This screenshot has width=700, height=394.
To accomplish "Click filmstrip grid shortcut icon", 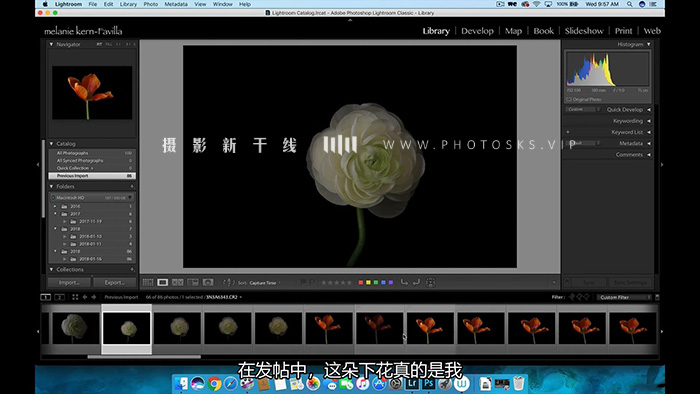I will (75, 297).
